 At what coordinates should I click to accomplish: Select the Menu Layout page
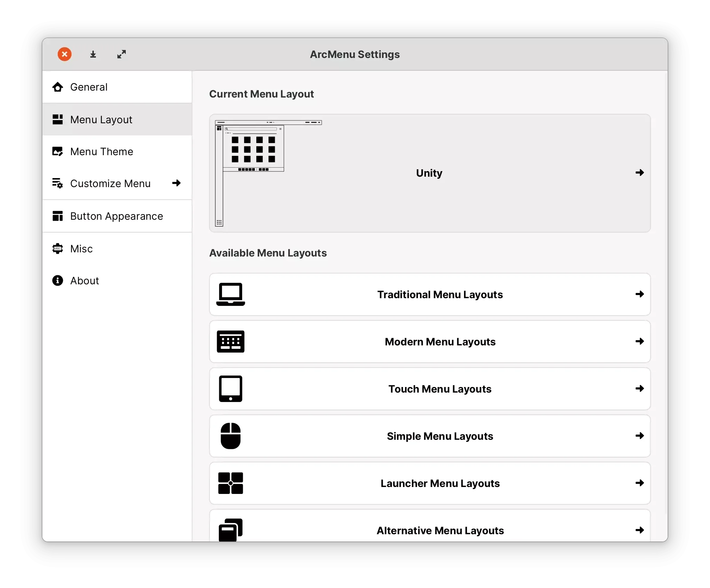[x=117, y=119]
